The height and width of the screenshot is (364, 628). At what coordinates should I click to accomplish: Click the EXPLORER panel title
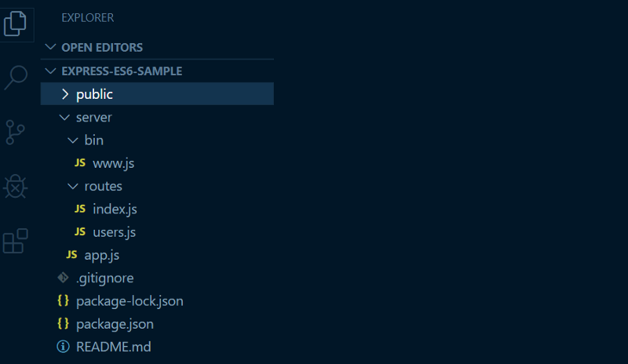pos(88,17)
